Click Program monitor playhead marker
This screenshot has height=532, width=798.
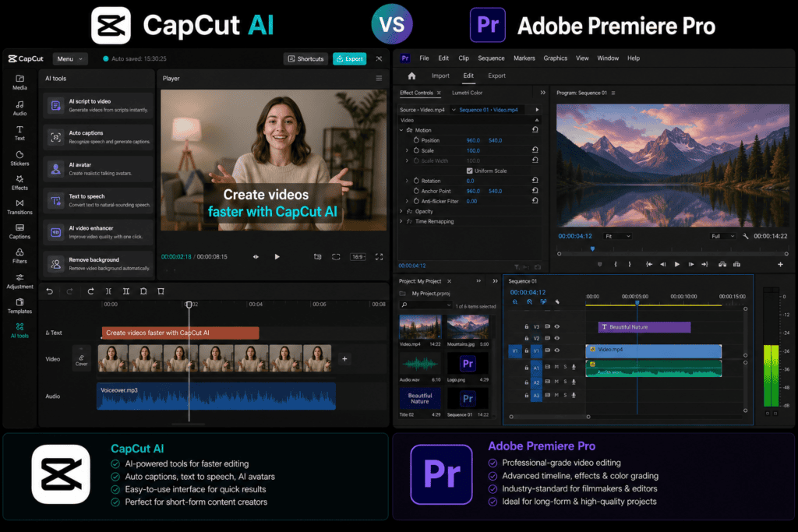coord(592,248)
